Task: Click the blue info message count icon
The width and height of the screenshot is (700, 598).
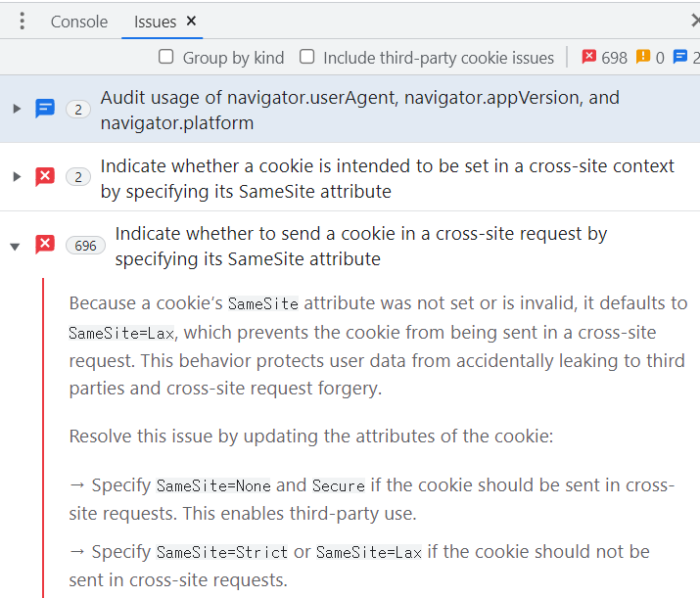Action: 679,57
